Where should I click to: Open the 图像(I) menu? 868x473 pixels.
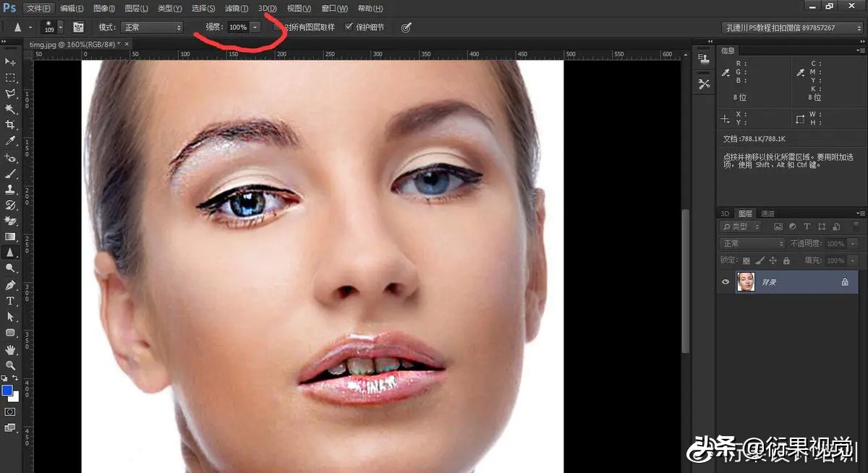[x=104, y=8]
